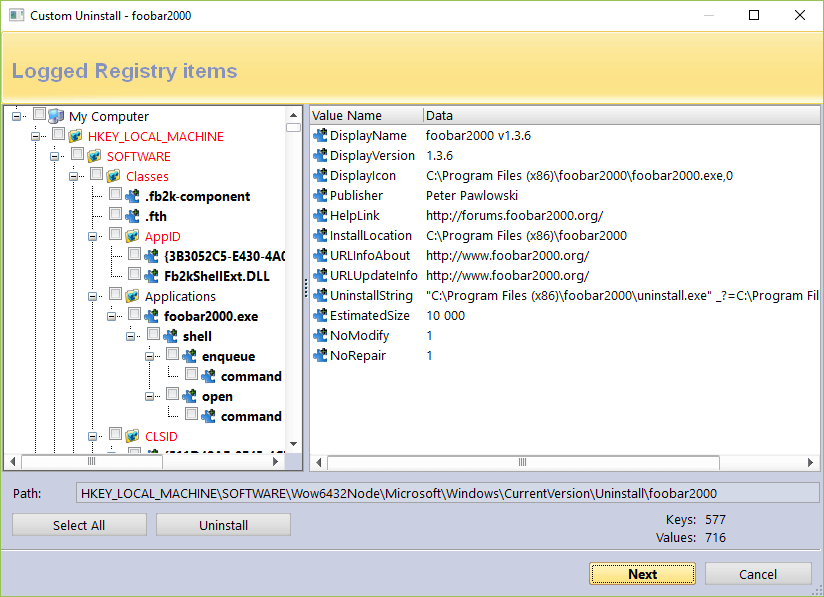Image resolution: width=824 pixels, height=597 pixels.
Task: Select the {3B3052C5-E430-4AC key
Action: tap(225, 256)
